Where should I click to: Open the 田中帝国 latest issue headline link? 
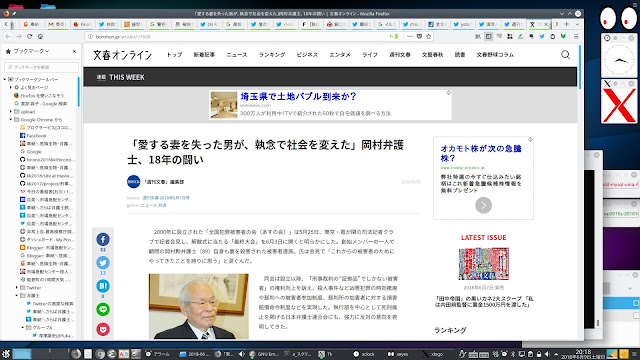(483, 302)
